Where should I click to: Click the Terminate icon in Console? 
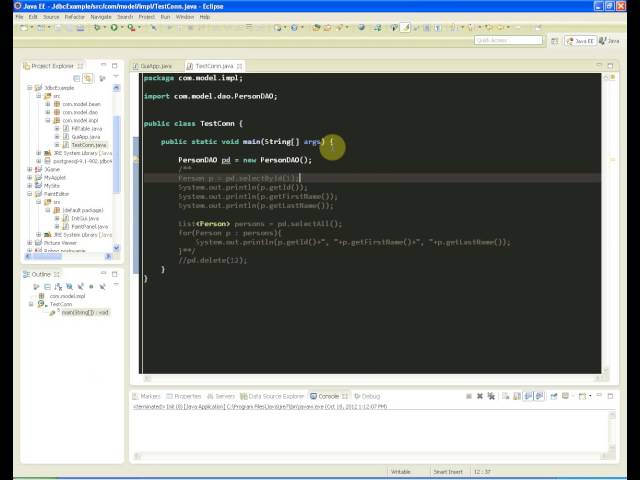469,396
